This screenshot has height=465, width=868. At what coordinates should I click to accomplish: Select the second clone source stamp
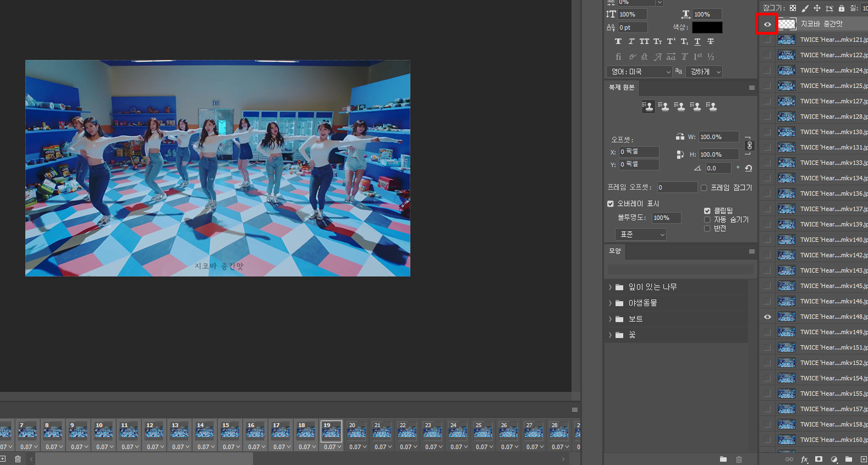(x=664, y=106)
